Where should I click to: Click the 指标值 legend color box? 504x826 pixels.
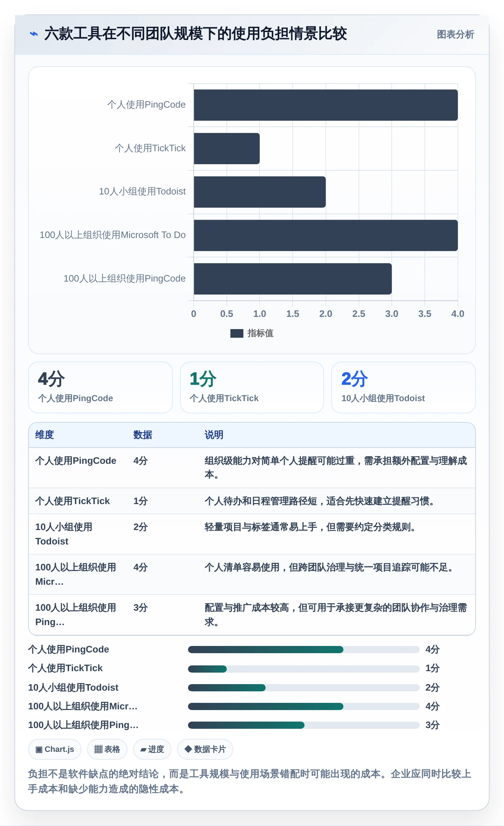(237, 333)
